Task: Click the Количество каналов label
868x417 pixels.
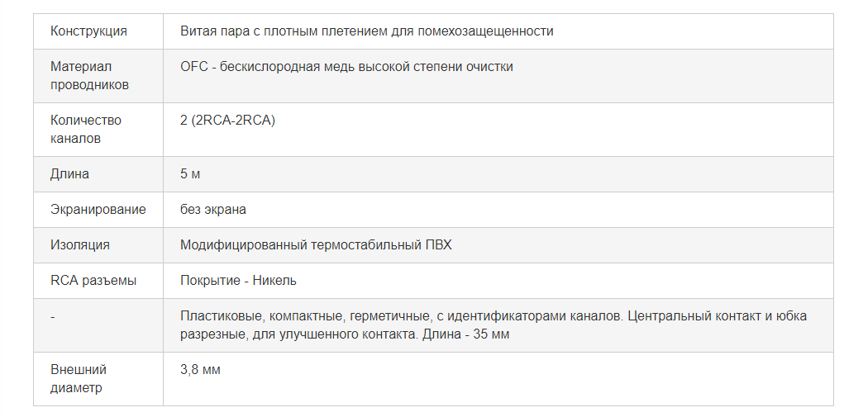Action: (x=86, y=130)
